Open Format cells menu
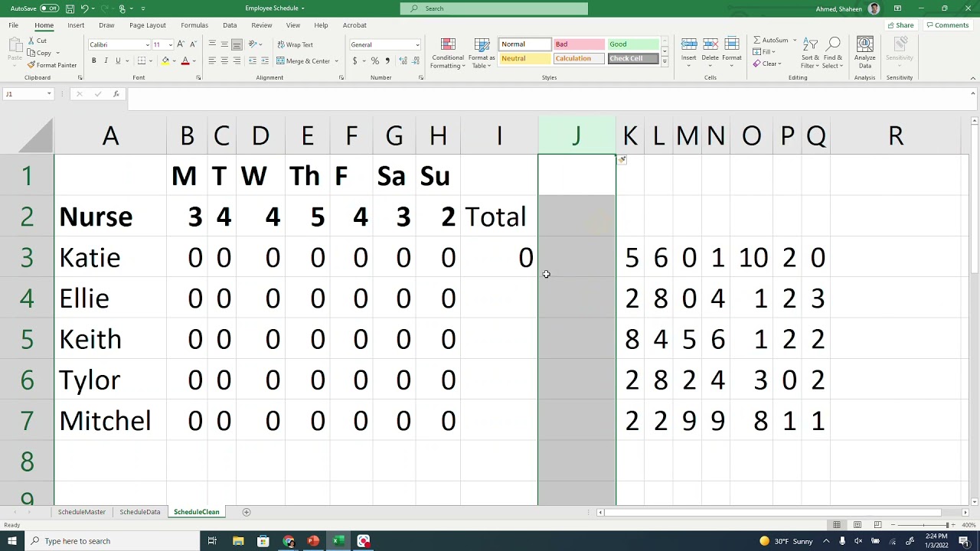The image size is (980, 551). click(732, 51)
